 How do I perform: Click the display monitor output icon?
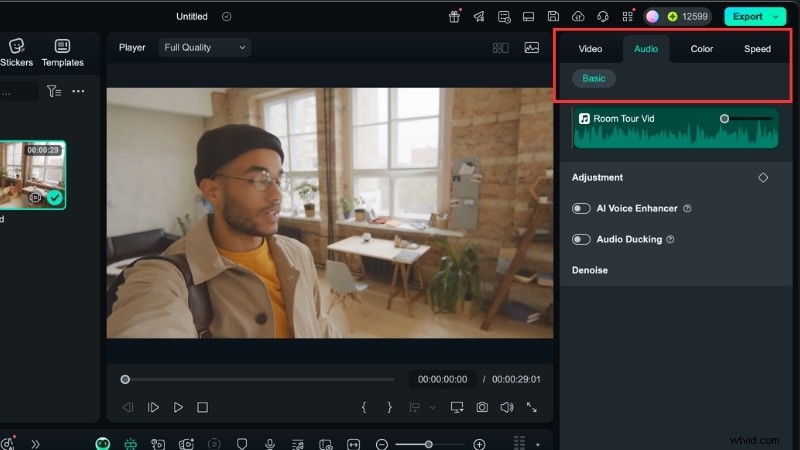click(457, 407)
